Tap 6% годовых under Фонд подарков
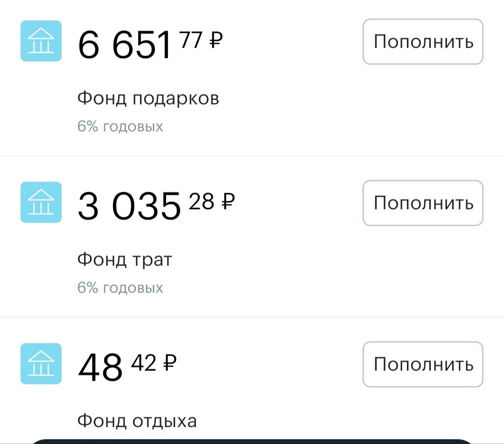The image size is (504, 444). point(120,126)
